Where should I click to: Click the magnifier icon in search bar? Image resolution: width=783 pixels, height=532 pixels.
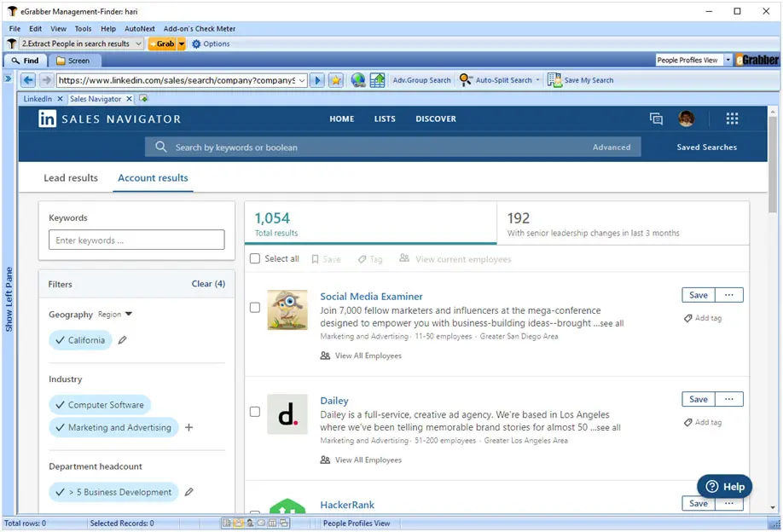pyautogui.click(x=161, y=147)
